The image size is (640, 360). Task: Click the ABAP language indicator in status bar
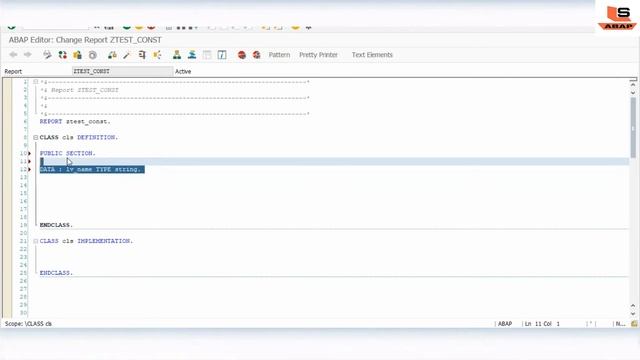click(x=505, y=324)
